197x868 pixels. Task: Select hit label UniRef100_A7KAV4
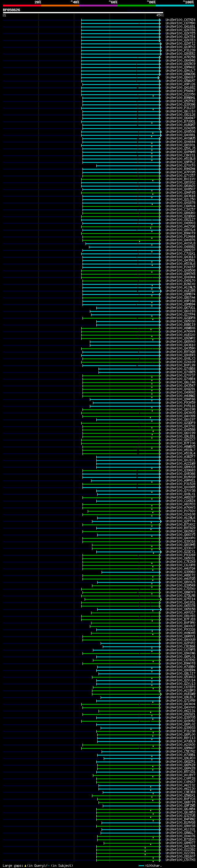180,332
